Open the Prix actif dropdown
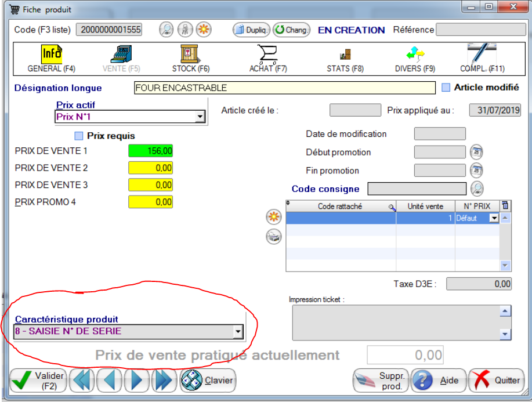The height and width of the screenshot is (402, 532). click(x=200, y=117)
